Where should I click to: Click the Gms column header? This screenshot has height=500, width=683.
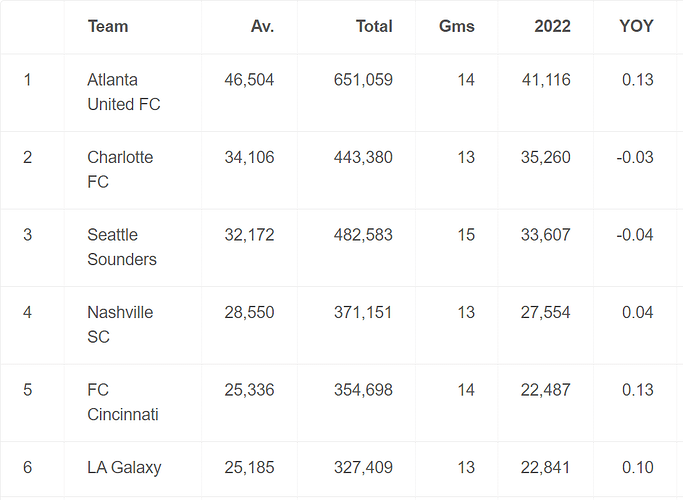(457, 27)
